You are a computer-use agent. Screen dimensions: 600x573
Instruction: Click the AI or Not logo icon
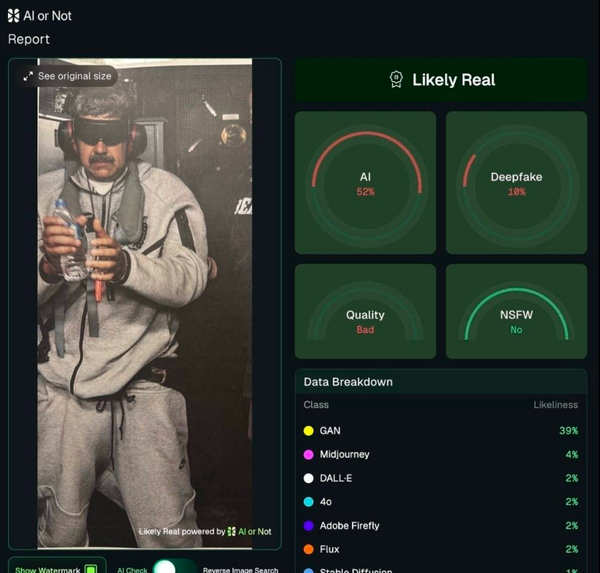(x=13, y=16)
